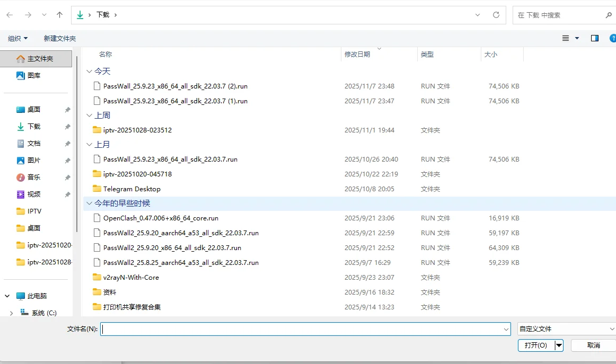Click the 打开(O) button

(x=536, y=345)
